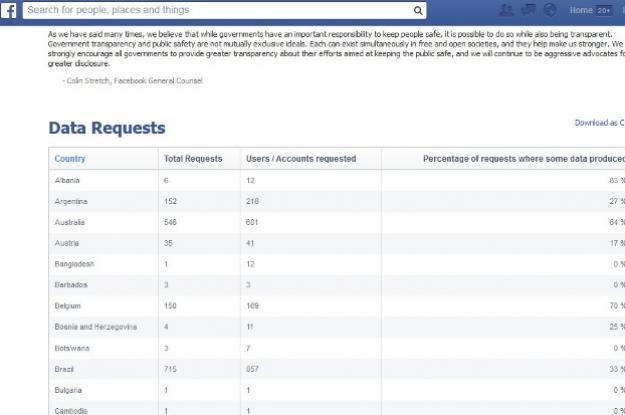625x415 pixels.
Task: Click Brazil percentage 33 %
Action: [617, 369]
